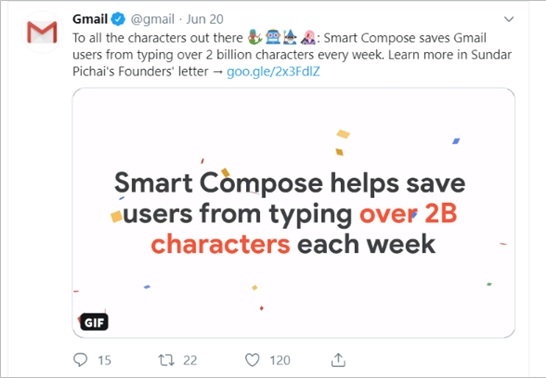Open the share upload icon

tap(338, 360)
